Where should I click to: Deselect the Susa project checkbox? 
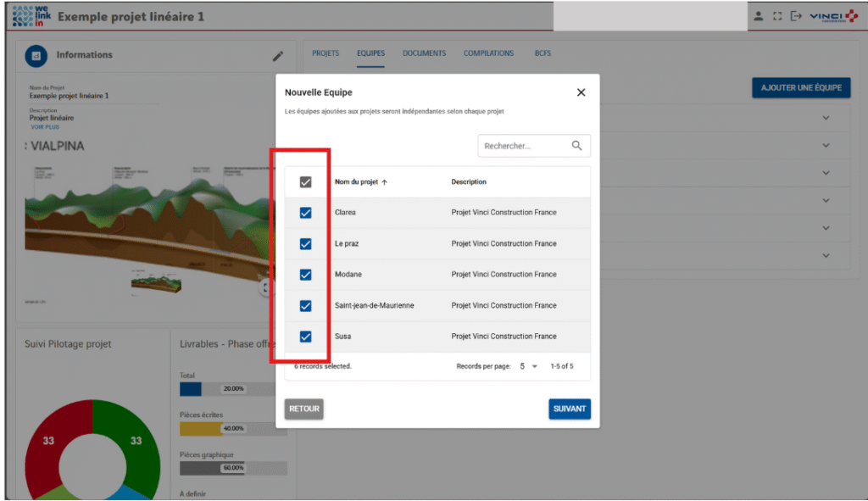(306, 337)
